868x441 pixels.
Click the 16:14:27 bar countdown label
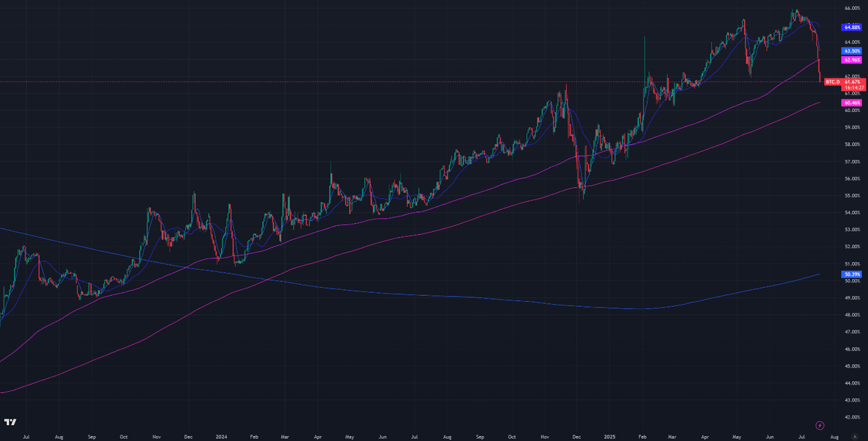pos(853,87)
